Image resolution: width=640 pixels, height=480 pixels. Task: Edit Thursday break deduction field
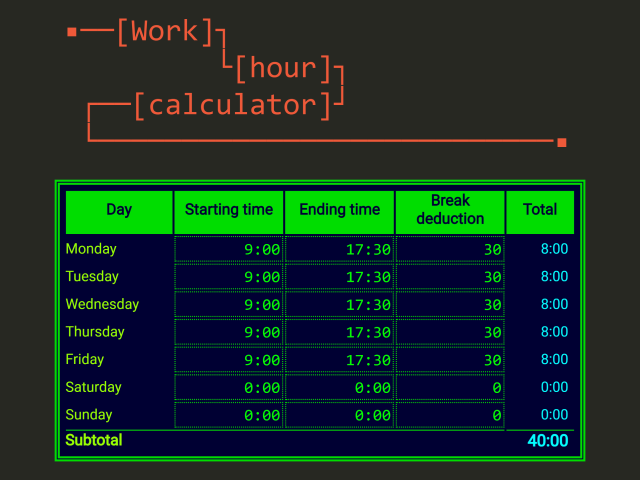450,332
